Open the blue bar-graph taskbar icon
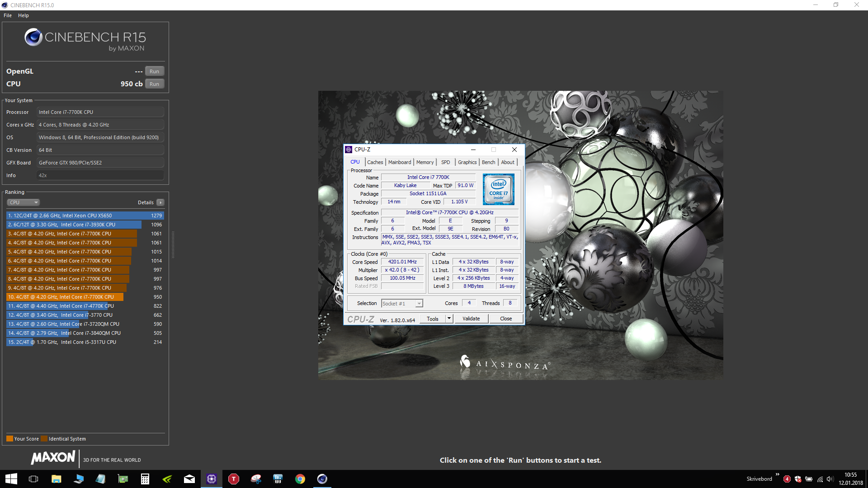 (278, 479)
